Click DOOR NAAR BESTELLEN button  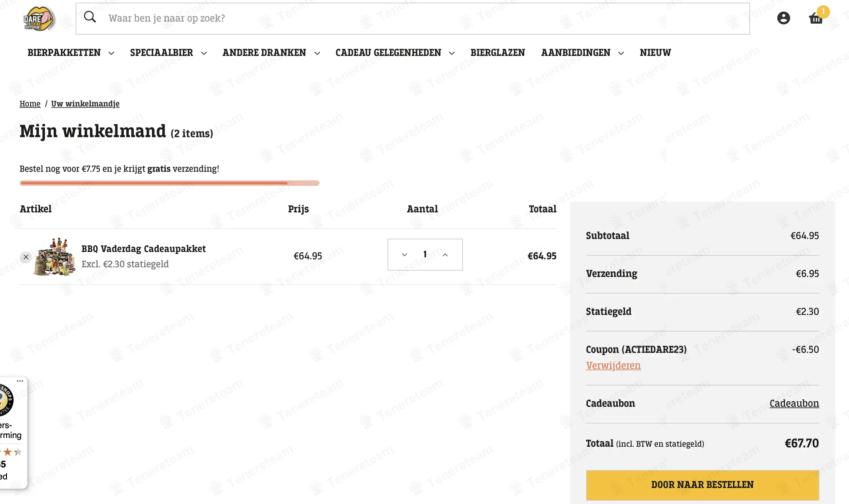click(702, 485)
